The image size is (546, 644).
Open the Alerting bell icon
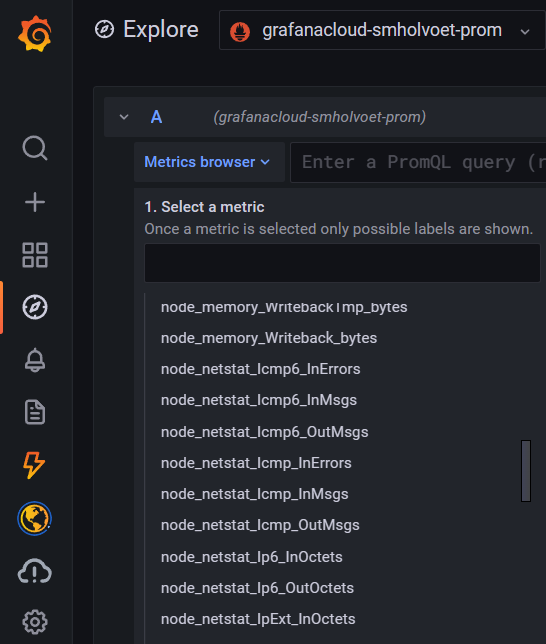pyautogui.click(x=35, y=360)
